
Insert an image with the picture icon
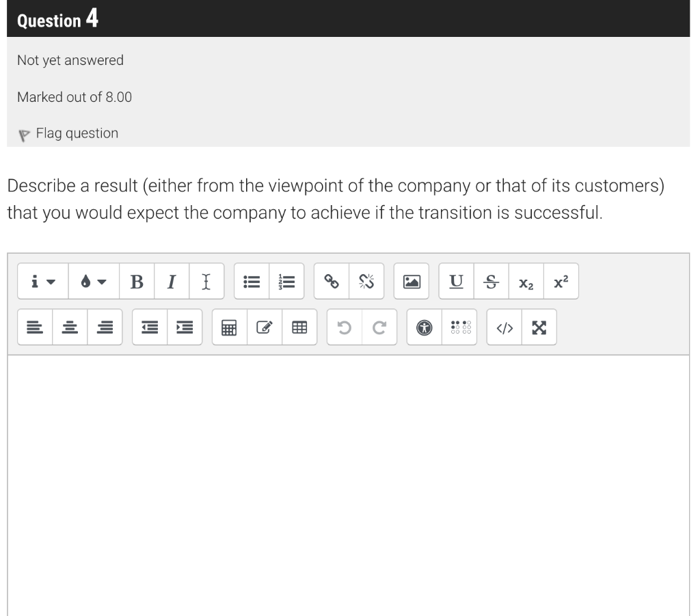point(411,281)
